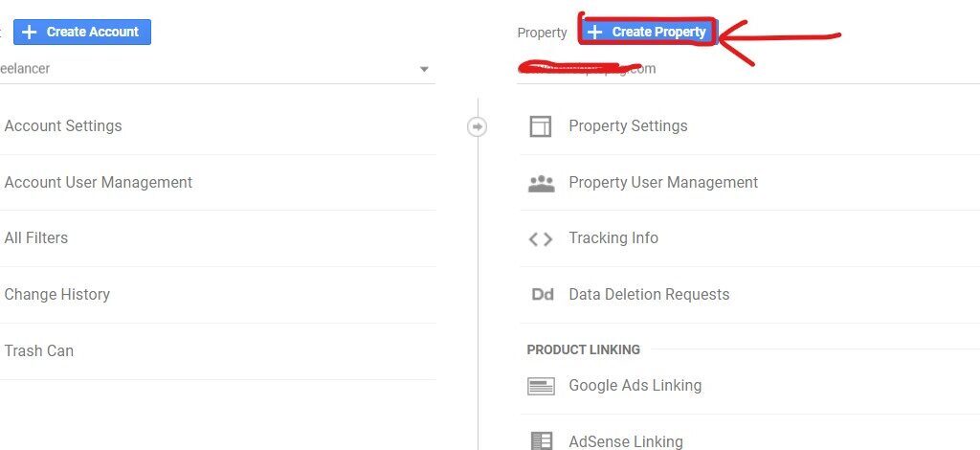
Task: Click the Data Deletion Requests Dd icon
Action: [x=543, y=294]
